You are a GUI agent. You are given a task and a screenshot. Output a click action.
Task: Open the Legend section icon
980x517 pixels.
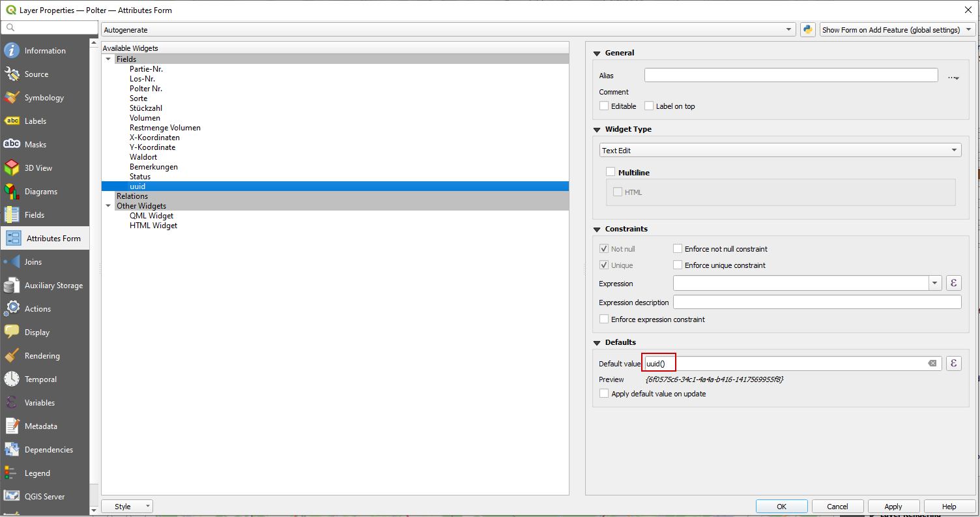tap(12, 473)
